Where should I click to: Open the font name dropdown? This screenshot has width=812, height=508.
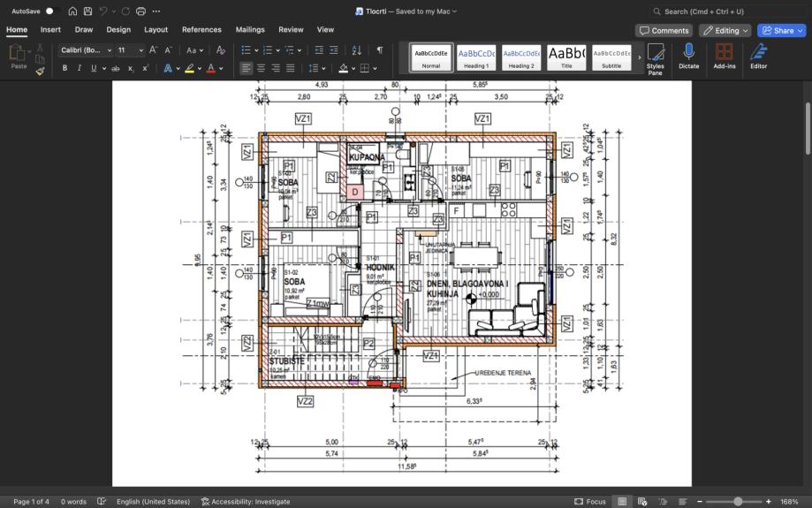[110, 50]
